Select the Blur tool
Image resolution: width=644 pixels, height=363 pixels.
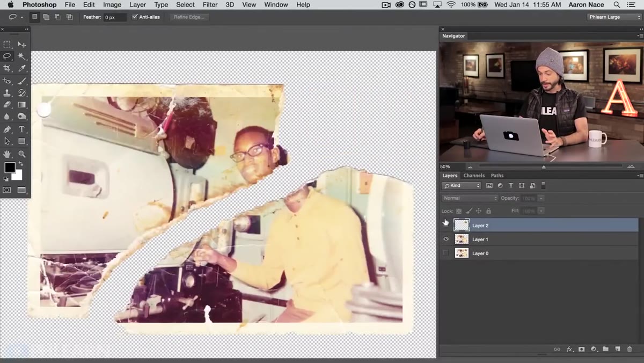7,117
